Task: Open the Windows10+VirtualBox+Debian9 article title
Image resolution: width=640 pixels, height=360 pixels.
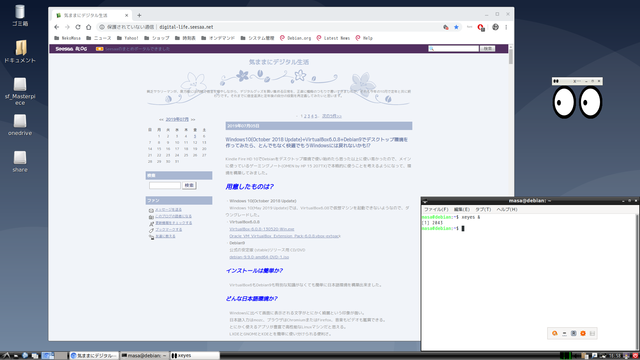Action: 317,142
